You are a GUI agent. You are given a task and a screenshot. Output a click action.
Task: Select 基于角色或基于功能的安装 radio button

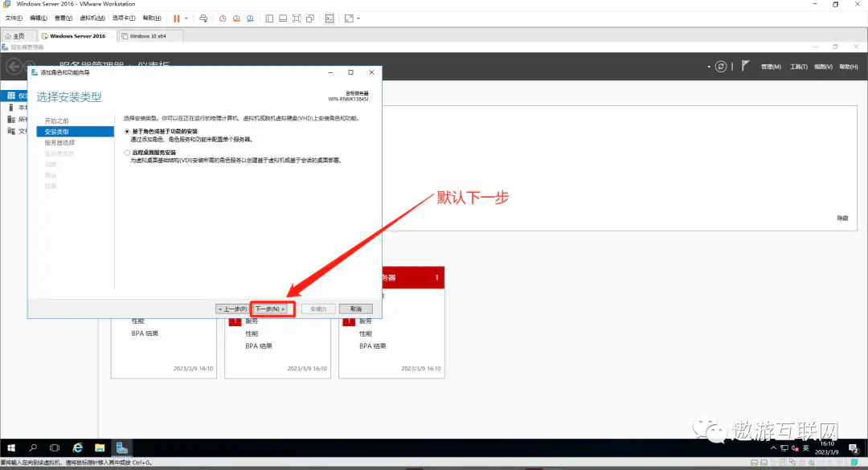(127, 132)
